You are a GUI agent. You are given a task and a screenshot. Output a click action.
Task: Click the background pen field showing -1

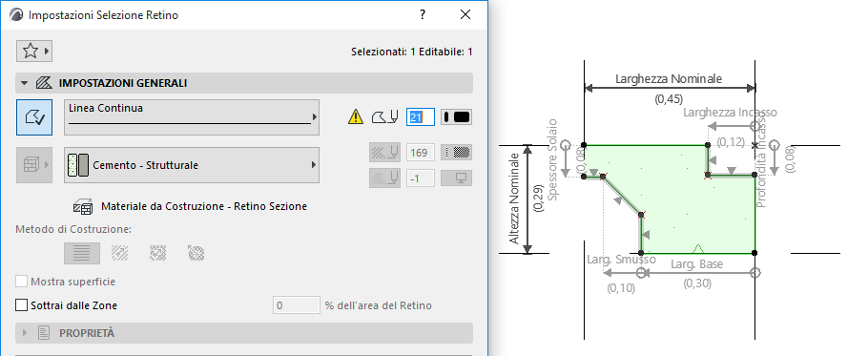421,178
